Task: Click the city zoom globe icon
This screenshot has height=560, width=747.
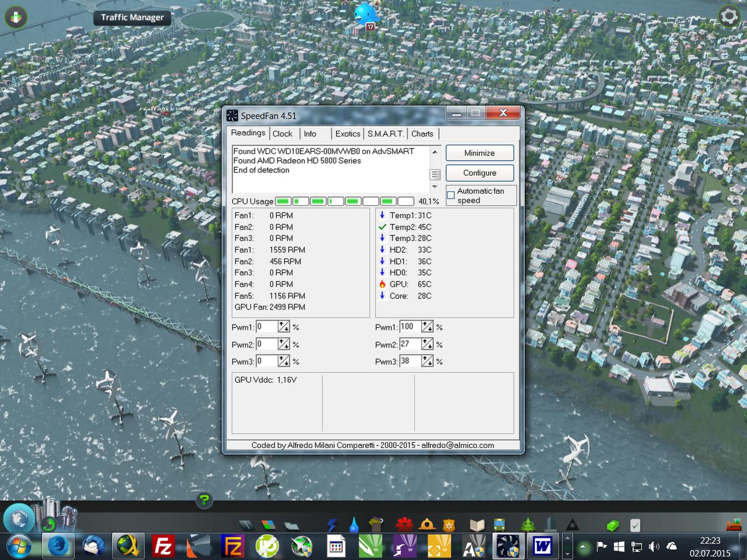Action: 19,518
